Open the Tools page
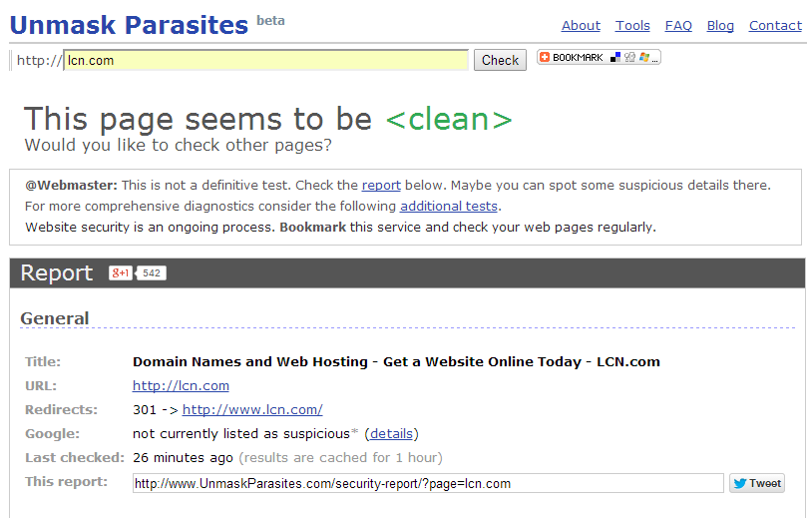 pyautogui.click(x=632, y=25)
